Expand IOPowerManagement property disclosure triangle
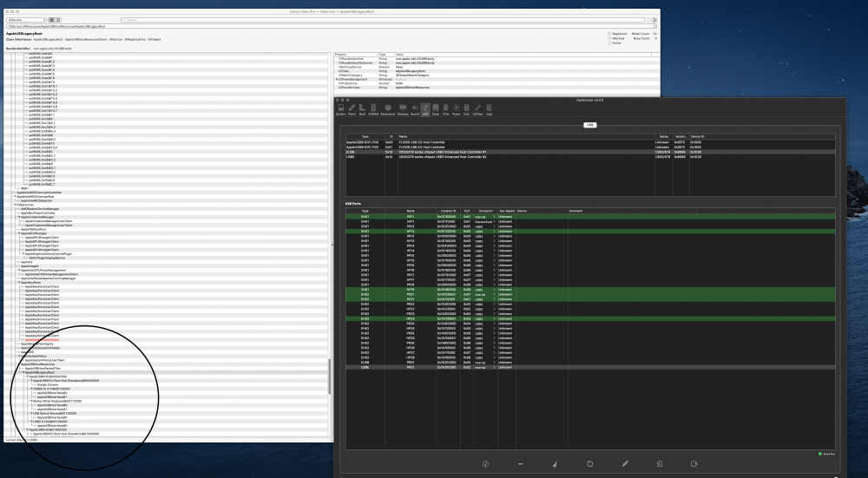 (x=337, y=79)
